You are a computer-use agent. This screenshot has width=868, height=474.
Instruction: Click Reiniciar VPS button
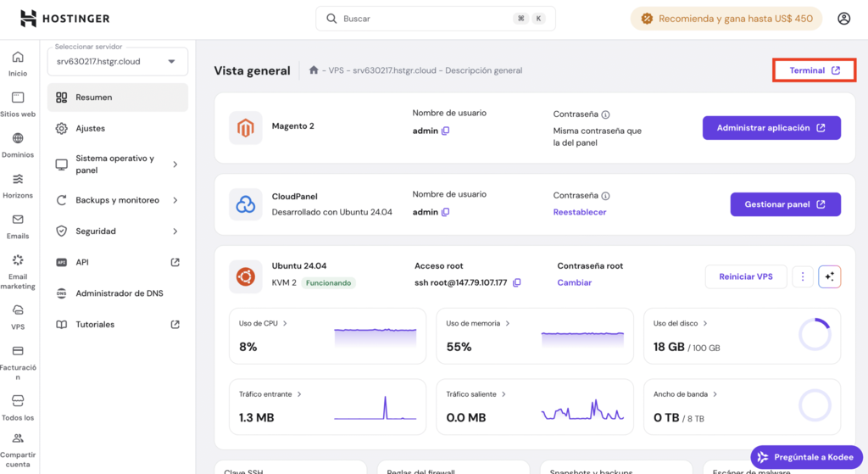(x=746, y=276)
